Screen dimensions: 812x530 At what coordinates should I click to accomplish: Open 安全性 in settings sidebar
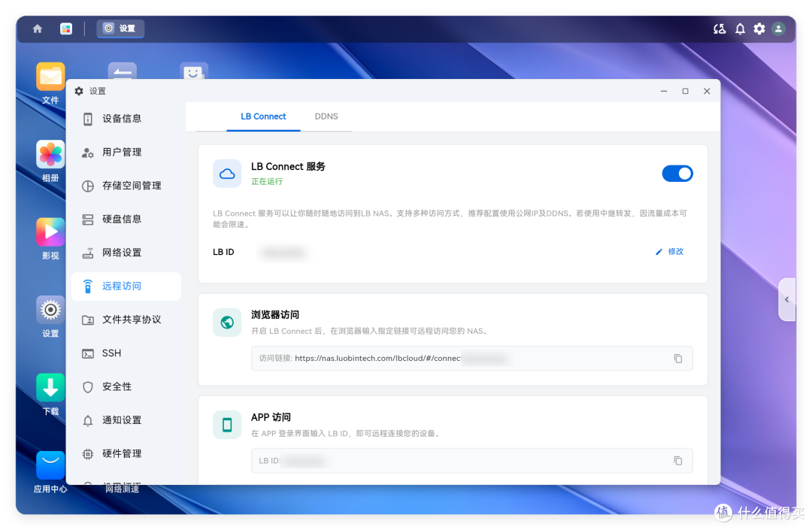click(x=126, y=386)
